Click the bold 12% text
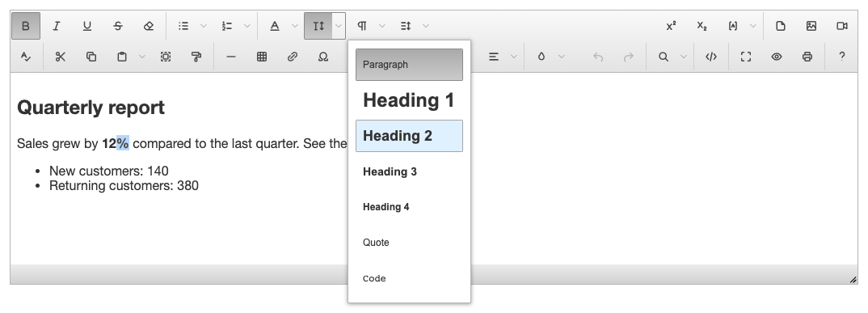 pos(115,144)
